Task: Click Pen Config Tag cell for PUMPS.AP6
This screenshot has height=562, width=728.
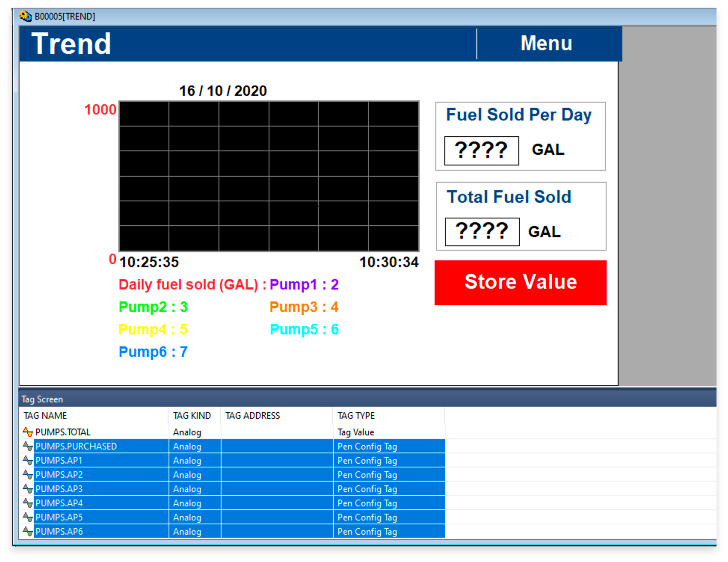Action: coord(389,531)
